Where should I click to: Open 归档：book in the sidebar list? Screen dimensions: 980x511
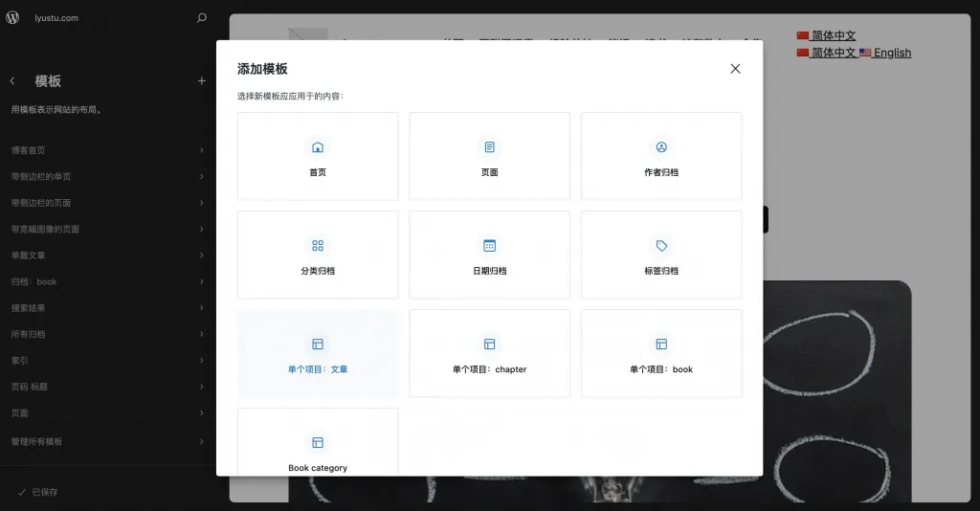tap(107, 282)
